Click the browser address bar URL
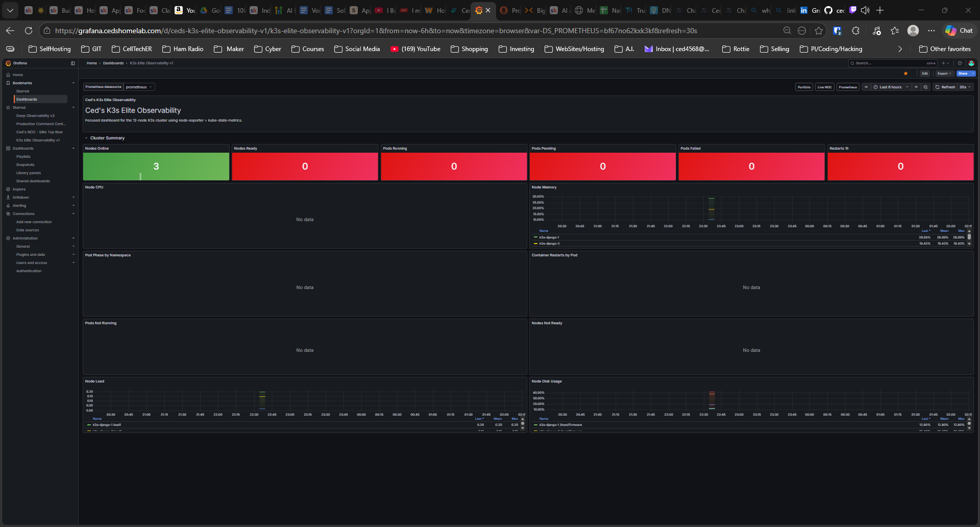This screenshot has height=527, width=980. pos(376,31)
